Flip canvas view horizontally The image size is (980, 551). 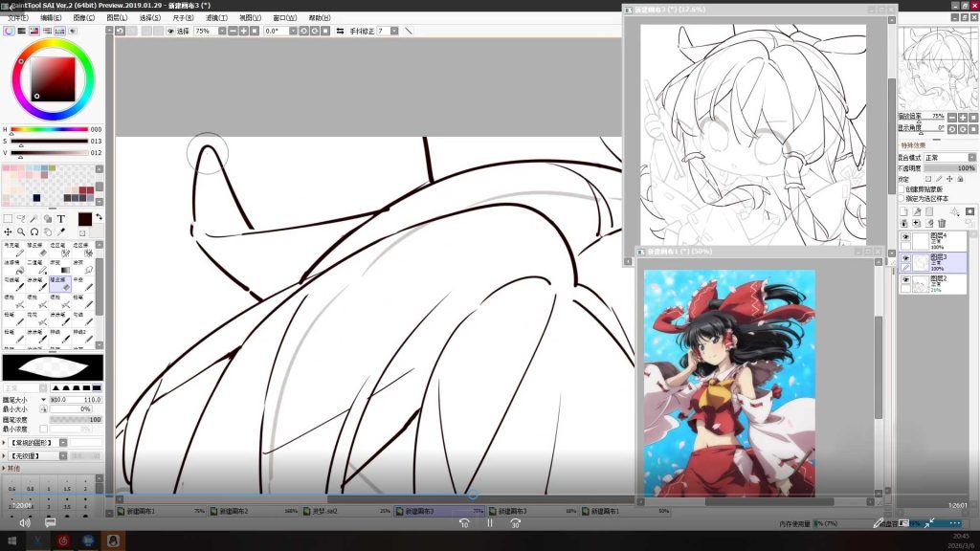click(x=340, y=31)
